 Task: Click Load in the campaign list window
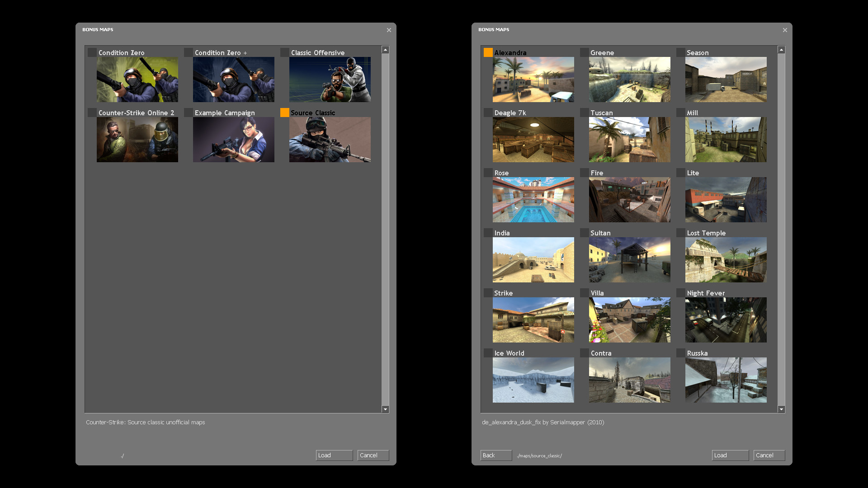coord(334,455)
